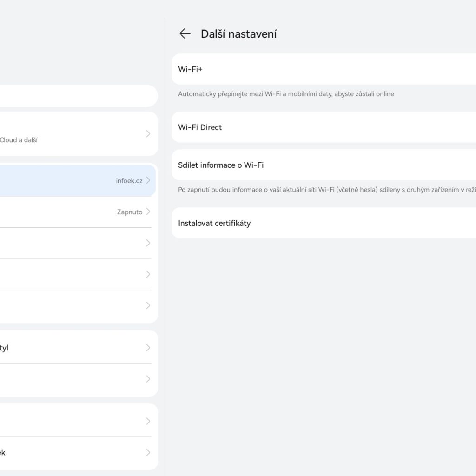476x476 pixels.
Task: Select Sdílet informace o Wi-Fi option
Action: coord(325,165)
